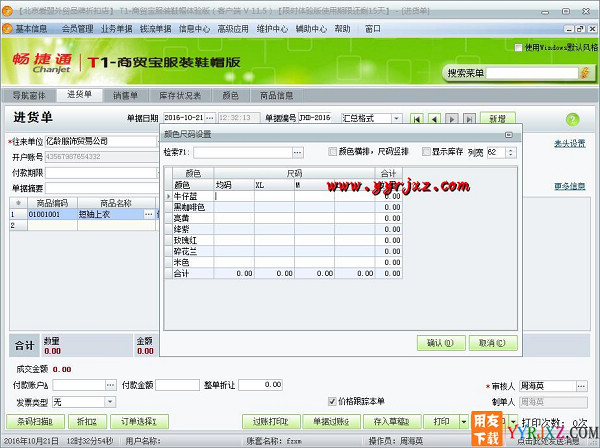This screenshot has width=600, height=448.
Task: Click the 条码扫描B button
Action: coord(35,422)
